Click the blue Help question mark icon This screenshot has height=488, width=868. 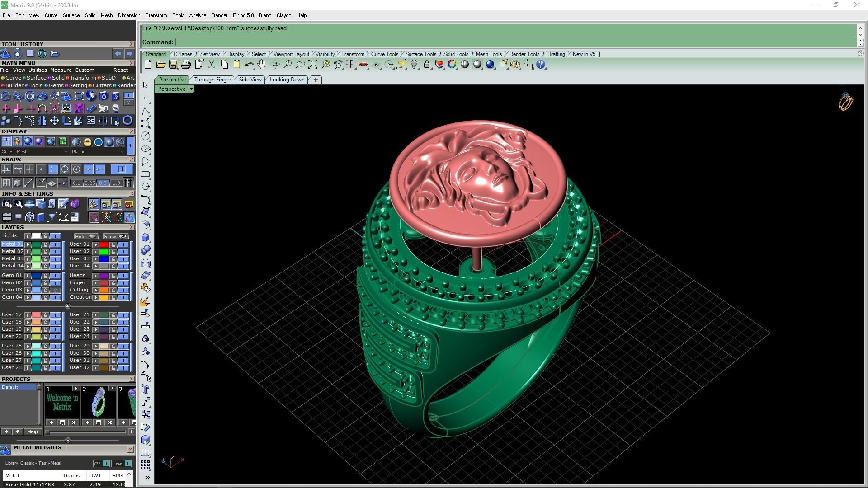pyautogui.click(x=541, y=65)
